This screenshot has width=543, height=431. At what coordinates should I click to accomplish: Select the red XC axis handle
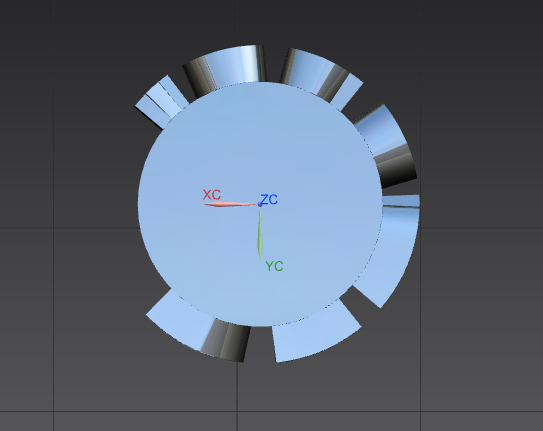(230, 205)
